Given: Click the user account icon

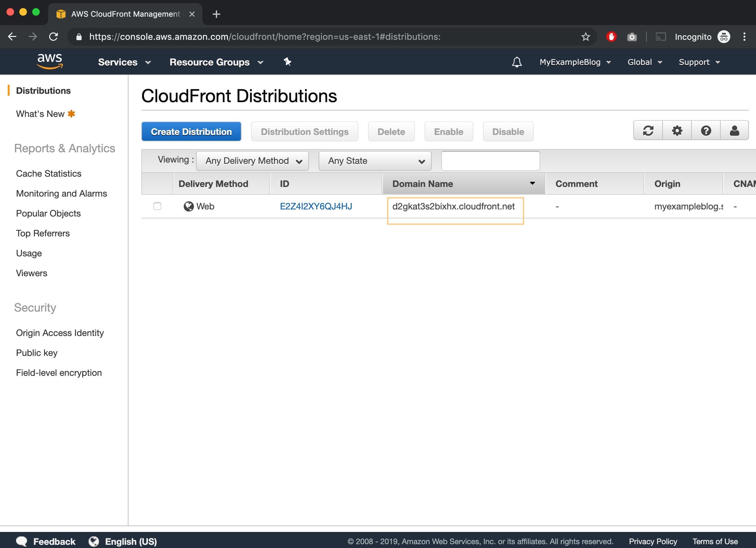Looking at the screenshot, I should point(734,131).
